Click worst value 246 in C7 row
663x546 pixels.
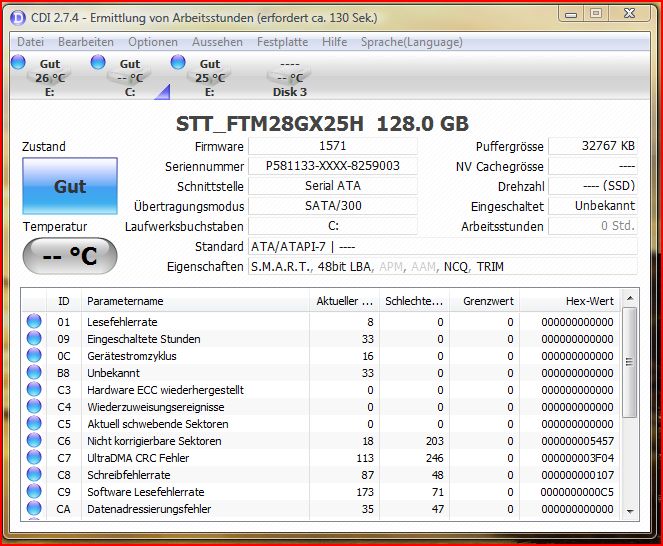point(435,458)
